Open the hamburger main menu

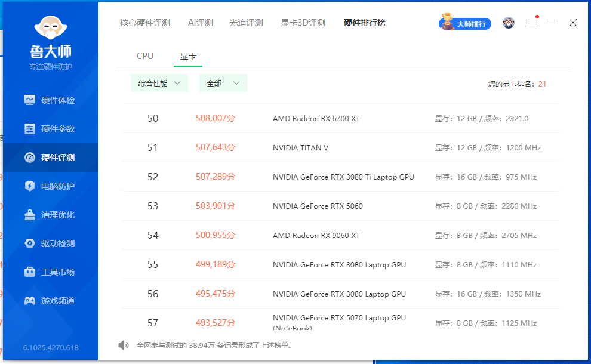click(x=531, y=23)
